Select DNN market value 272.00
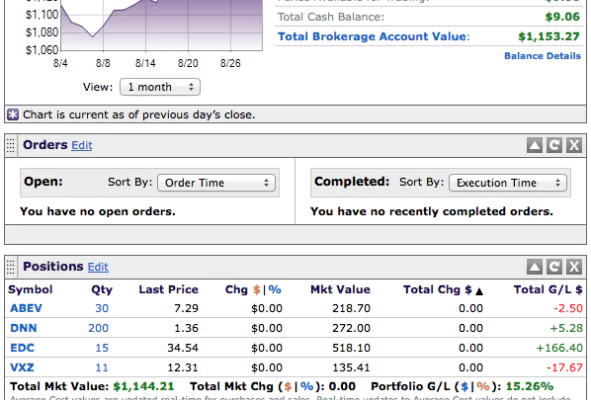 coord(351,328)
